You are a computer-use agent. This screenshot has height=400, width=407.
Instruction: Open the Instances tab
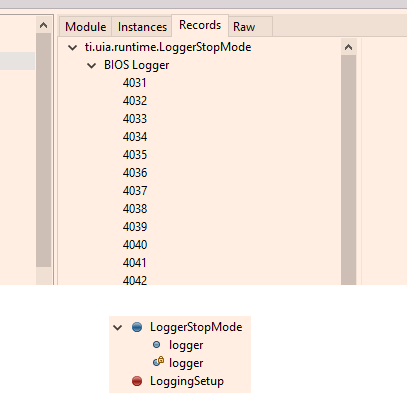(142, 27)
